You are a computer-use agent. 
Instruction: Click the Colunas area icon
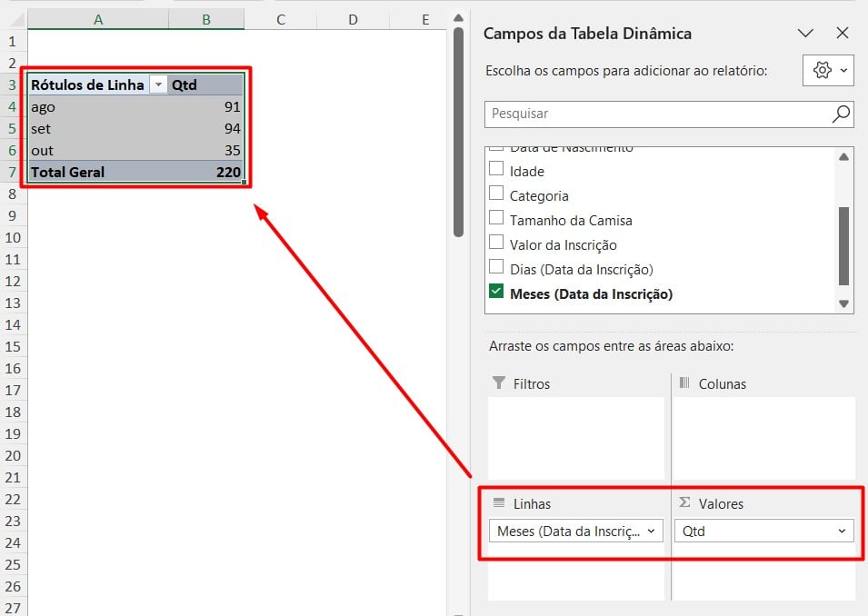coord(684,383)
